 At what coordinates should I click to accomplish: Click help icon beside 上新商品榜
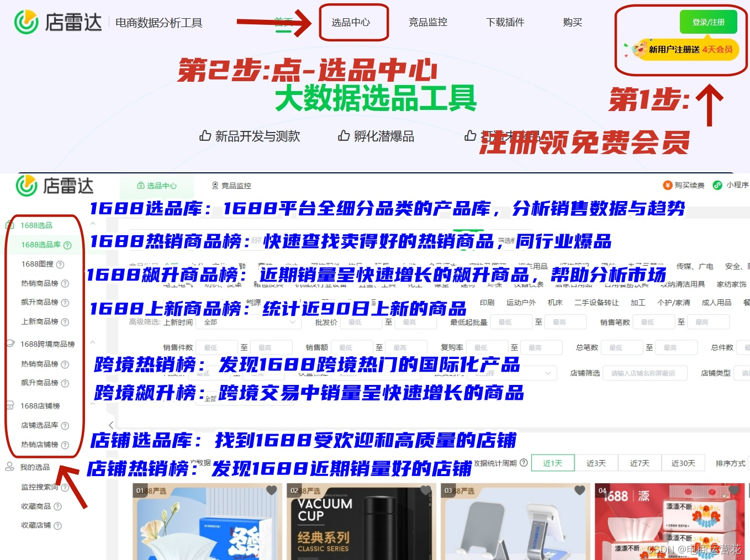point(65,322)
